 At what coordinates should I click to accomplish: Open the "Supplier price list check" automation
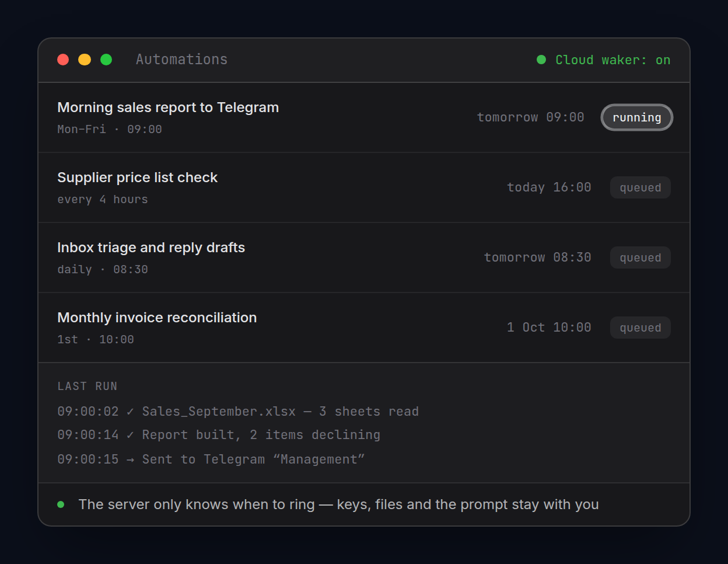pos(137,177)
